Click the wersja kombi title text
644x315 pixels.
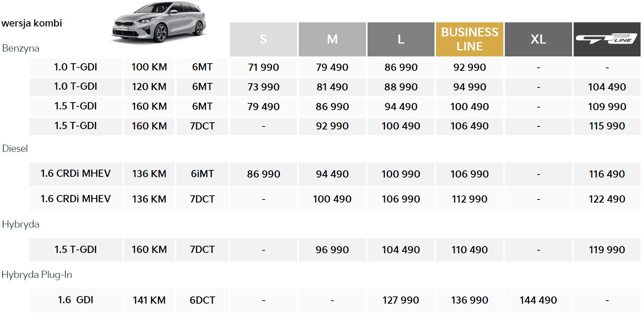[x=32, y=23]
